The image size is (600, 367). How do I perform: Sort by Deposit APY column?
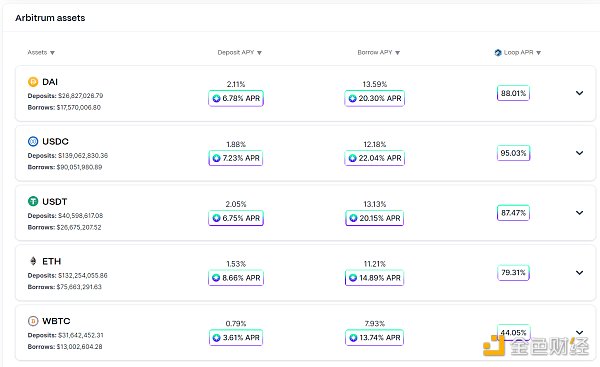[240, 52]
